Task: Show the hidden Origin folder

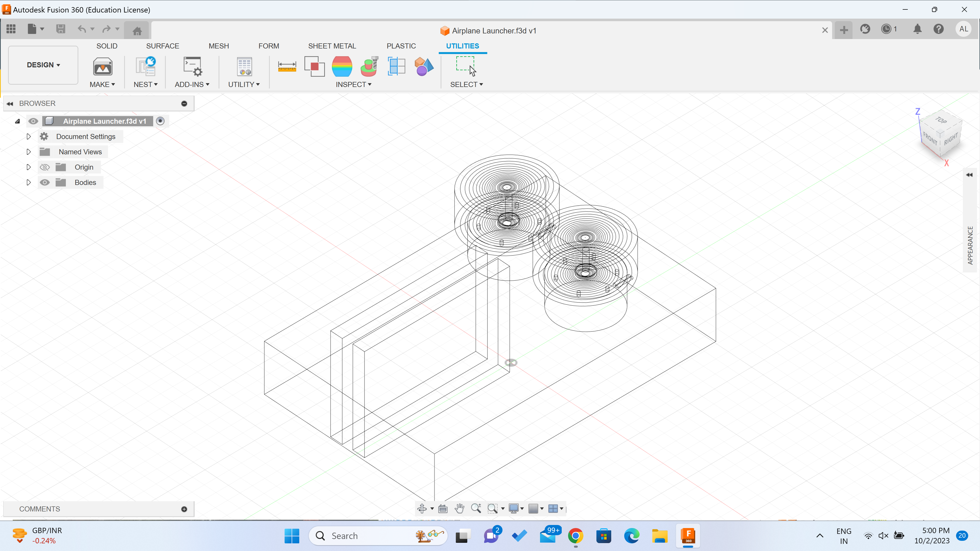Action: click(x=44, y=167)
